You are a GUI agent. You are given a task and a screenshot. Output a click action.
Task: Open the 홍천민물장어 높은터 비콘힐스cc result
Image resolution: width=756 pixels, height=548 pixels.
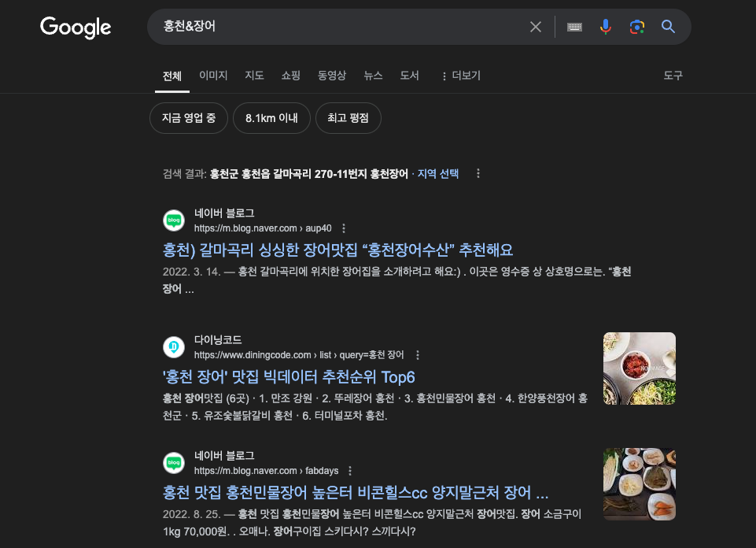click(x=356, y=493)
